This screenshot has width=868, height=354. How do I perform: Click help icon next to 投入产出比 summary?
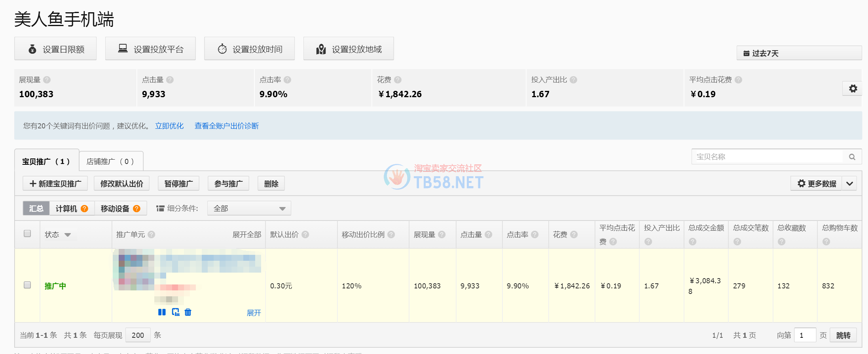(x=573, y=80)
